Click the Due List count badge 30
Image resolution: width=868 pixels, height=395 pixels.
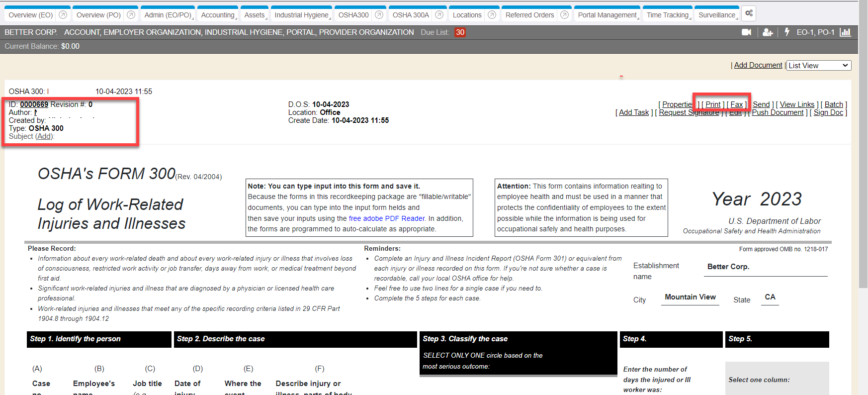[460, 32]
